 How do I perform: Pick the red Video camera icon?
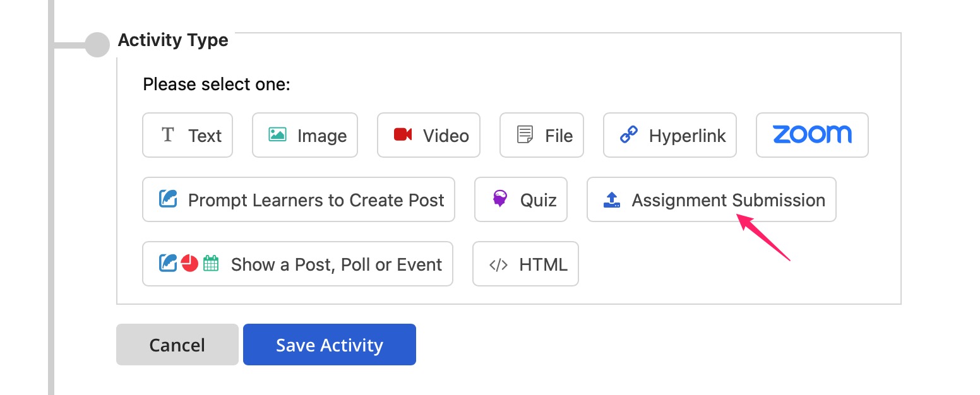point(403,135)
